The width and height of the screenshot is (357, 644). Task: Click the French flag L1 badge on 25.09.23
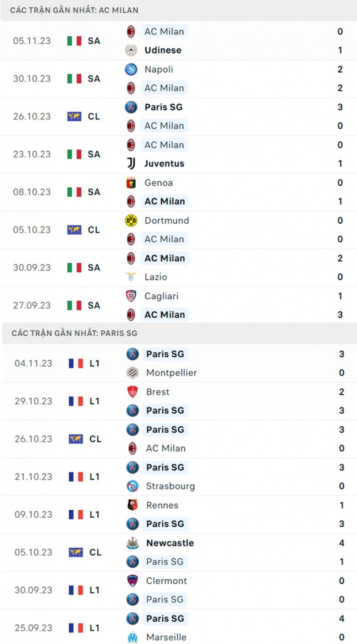[84, 628]
